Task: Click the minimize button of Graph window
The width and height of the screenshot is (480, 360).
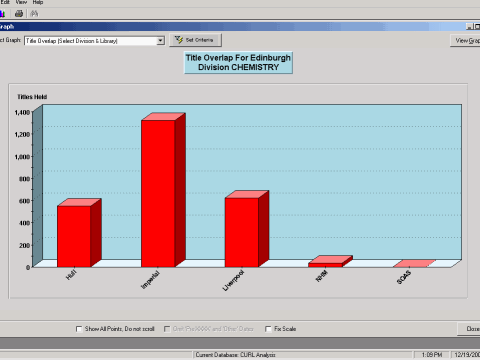Action: click(469, 27)
